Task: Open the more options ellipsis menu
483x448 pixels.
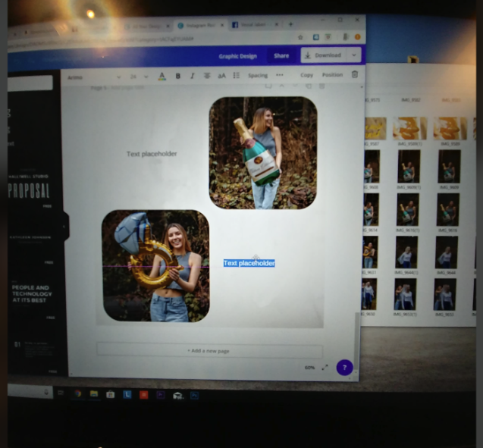Action: point(279,75)
